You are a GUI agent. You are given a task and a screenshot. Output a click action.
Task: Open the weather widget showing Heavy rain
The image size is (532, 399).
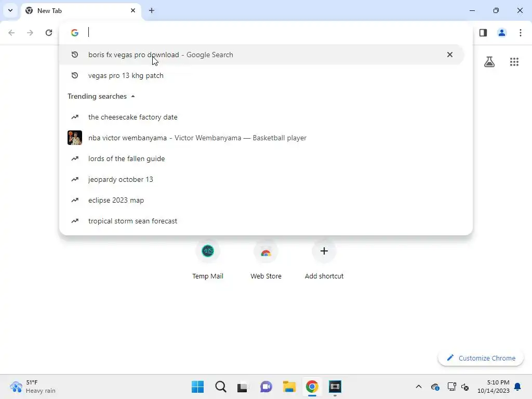point(33,387)
